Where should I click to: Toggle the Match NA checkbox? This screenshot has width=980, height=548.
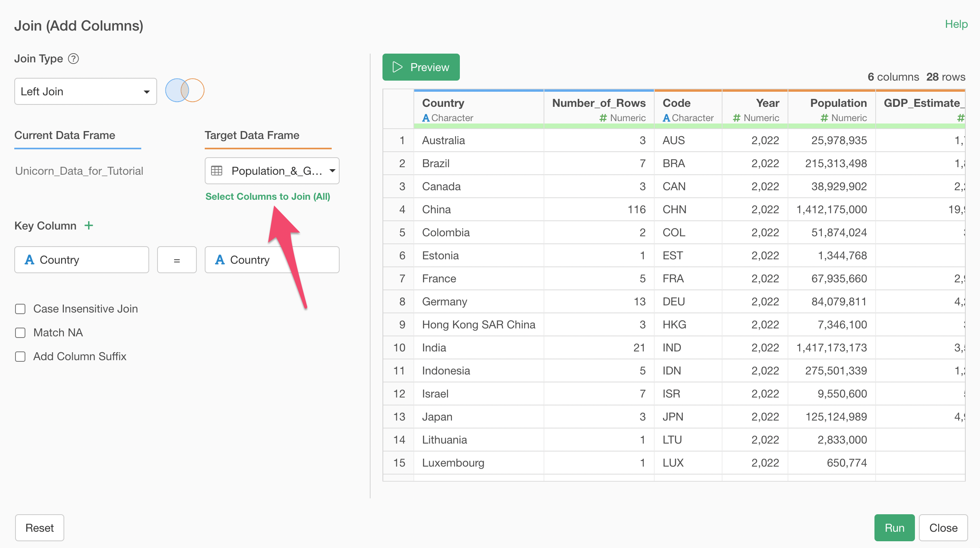tap(20, 333)
